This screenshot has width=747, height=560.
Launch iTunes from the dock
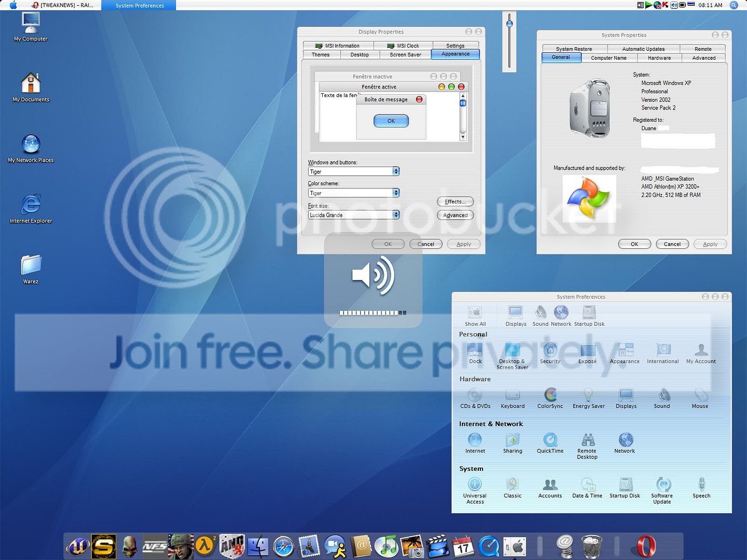pos(386,547)
